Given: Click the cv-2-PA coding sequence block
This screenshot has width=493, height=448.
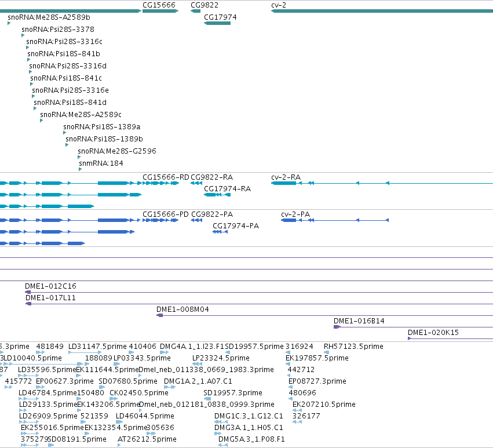Looking at the screenshot, I should coord(289,220).
